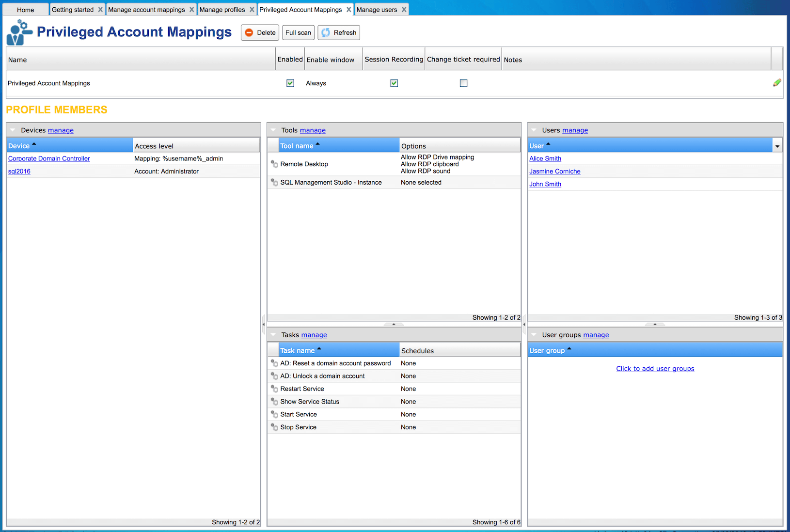Click the Refresh button
This screenshot has width=790, height=532.
point(339,32)
